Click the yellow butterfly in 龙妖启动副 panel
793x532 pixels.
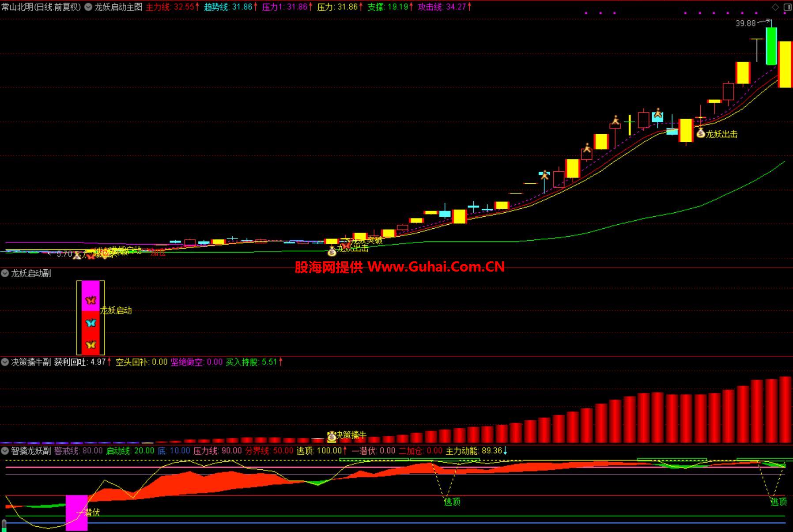click(91, 345)
